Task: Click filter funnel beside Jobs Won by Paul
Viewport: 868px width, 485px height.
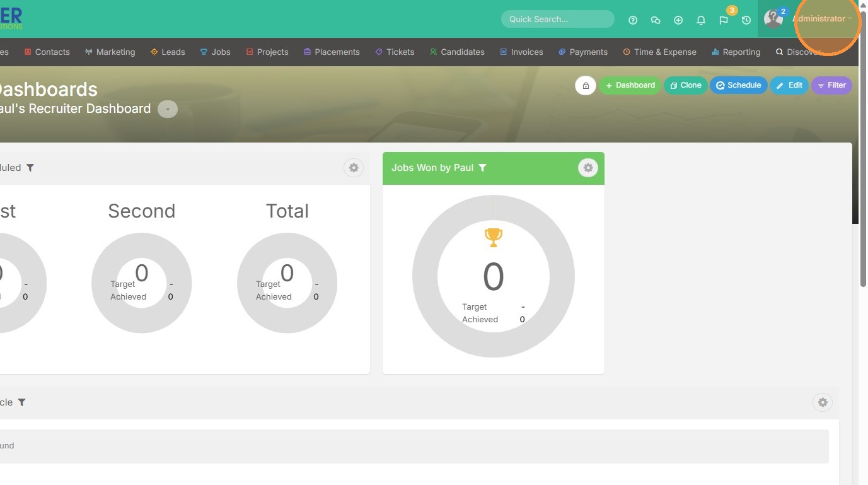Action: (482, 168)
